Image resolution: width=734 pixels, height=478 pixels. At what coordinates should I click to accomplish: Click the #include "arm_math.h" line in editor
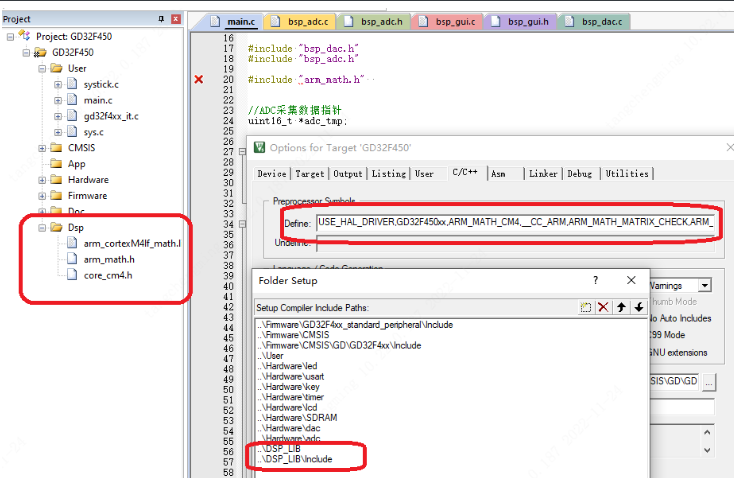307,80
